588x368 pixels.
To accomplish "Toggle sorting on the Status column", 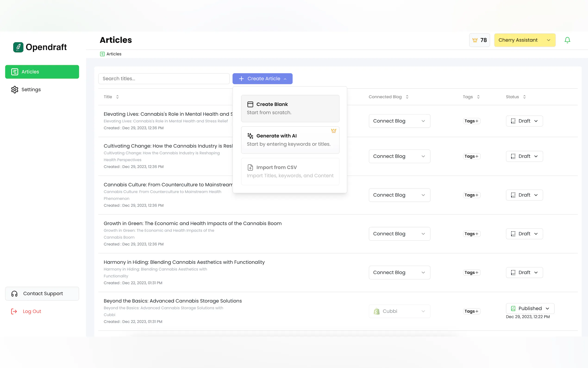I will click(x=524, y=97).
